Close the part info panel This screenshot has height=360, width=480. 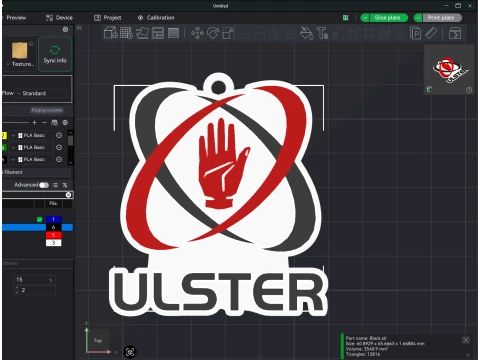coord(466,340)
